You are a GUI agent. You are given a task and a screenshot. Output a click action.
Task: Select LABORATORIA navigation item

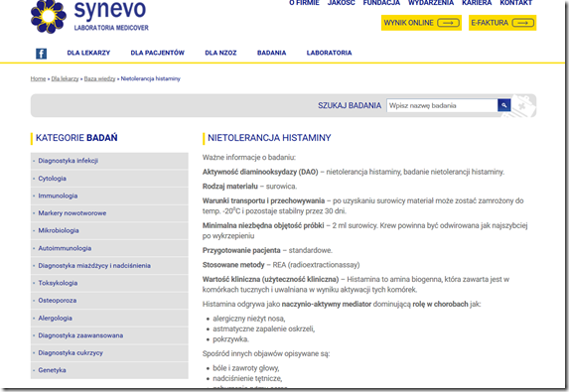pyautogui.click(x=329, y=53)
